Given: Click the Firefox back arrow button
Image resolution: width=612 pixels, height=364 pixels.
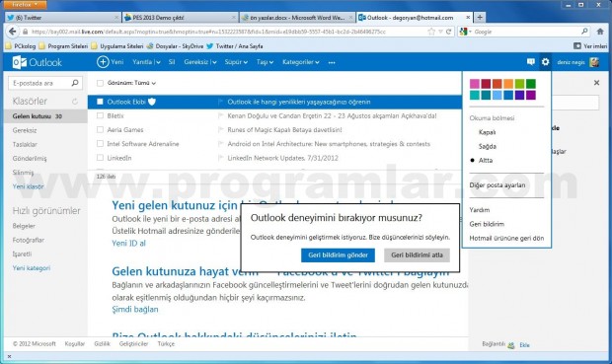Looking at the screenshot, I should (x=13, y=32).
